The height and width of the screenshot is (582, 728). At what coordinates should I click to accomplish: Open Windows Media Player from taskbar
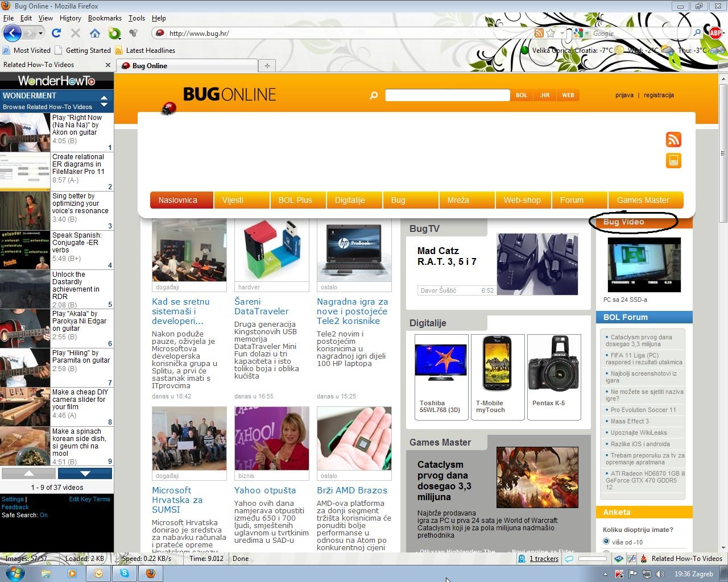coord(72,573)
